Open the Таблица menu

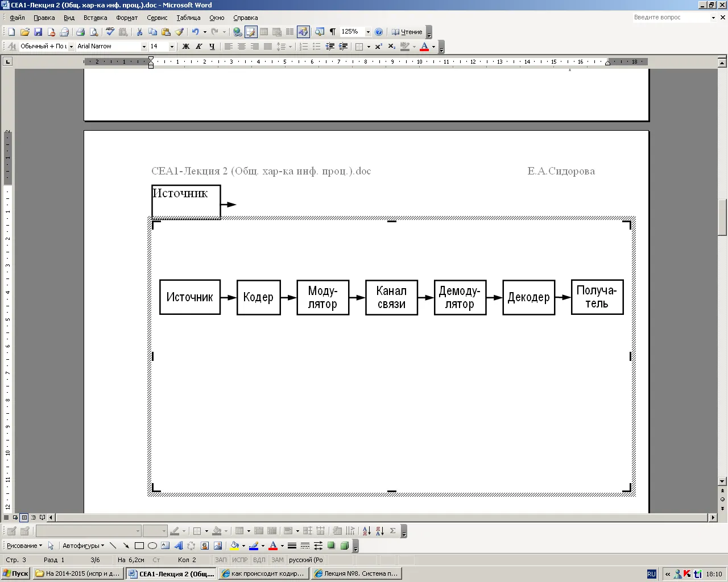click(188, 18)
